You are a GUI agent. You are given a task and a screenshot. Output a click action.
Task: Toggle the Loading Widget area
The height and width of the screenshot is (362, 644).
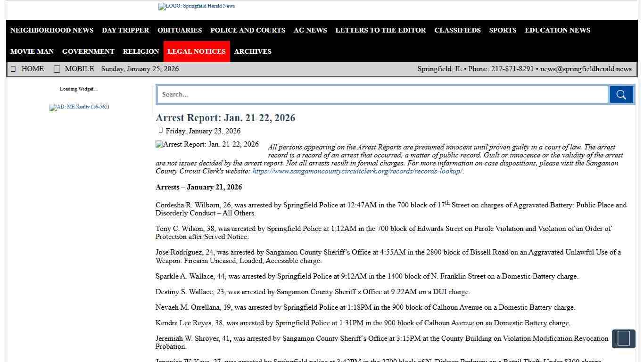79,89
